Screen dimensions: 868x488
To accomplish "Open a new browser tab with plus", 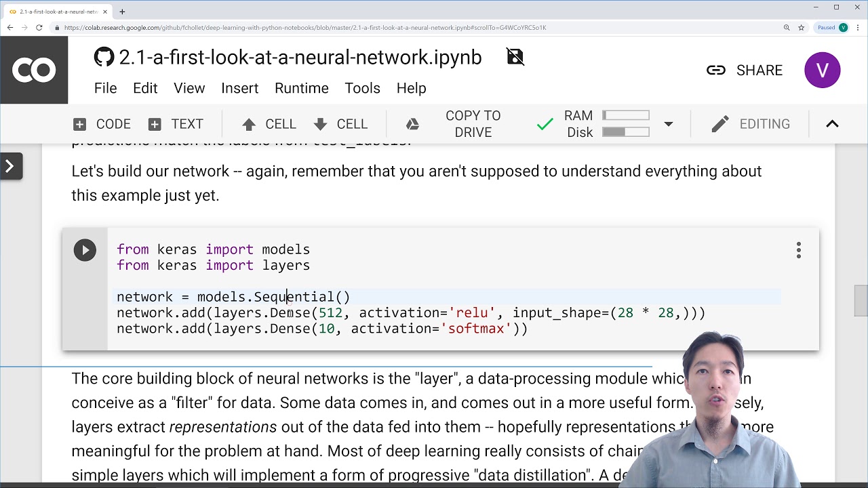I will (x=122, y=12).
